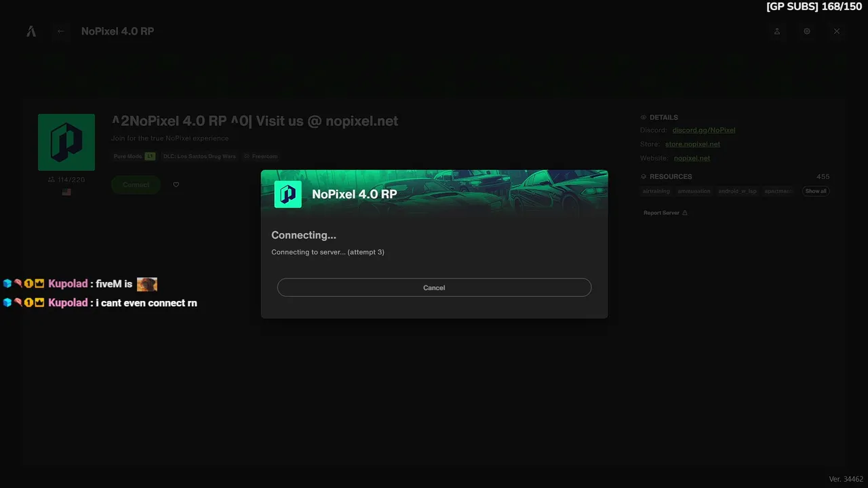This screenshot has width=868, height=488.
Task: Click the dimmed Connect button
Action: pyautogui.click(x=136, y=184)
